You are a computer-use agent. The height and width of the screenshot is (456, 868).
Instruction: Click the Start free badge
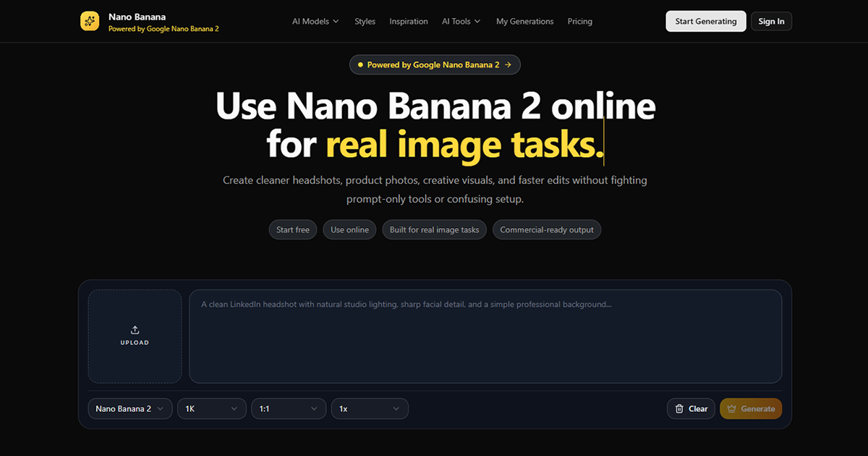click(292, 229)
